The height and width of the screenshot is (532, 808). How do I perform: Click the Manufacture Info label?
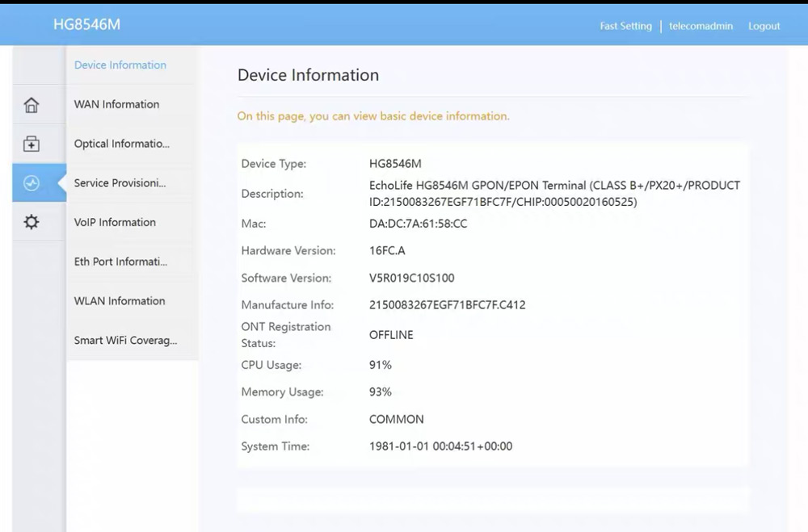pos(288,305)
